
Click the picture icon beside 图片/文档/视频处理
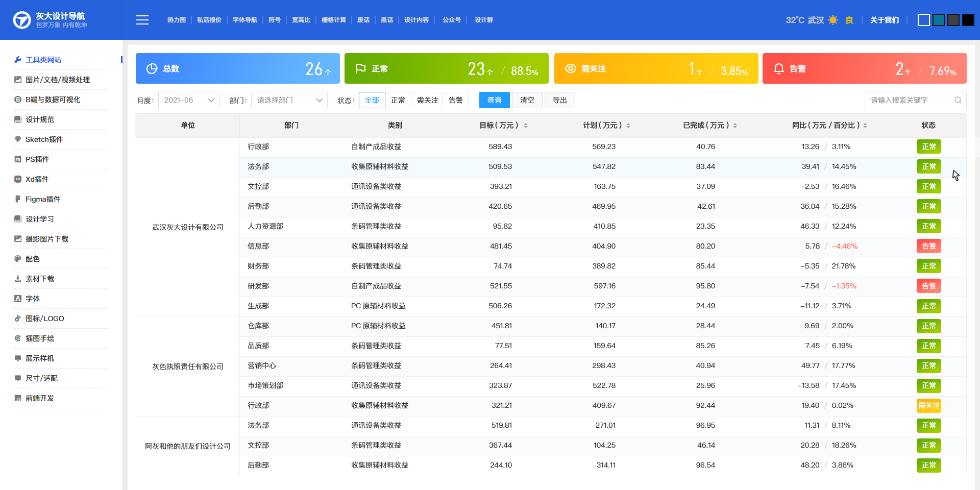coord(18,80)
